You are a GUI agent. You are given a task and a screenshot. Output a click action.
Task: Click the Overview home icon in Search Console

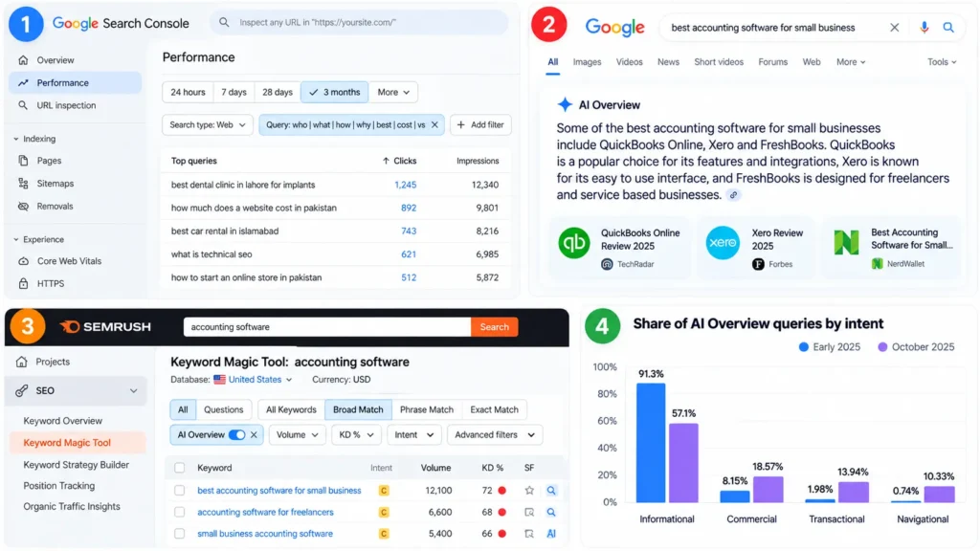[x=23, y=60]
